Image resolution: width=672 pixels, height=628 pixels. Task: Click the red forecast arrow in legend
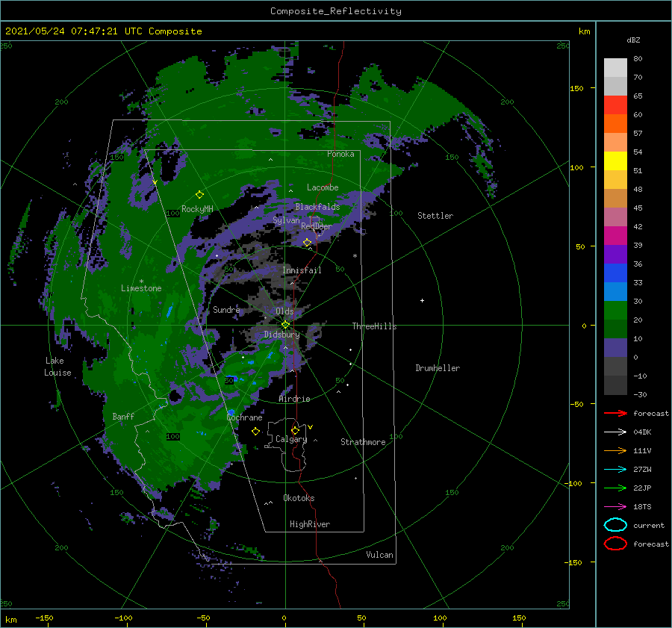click(615, 413)
